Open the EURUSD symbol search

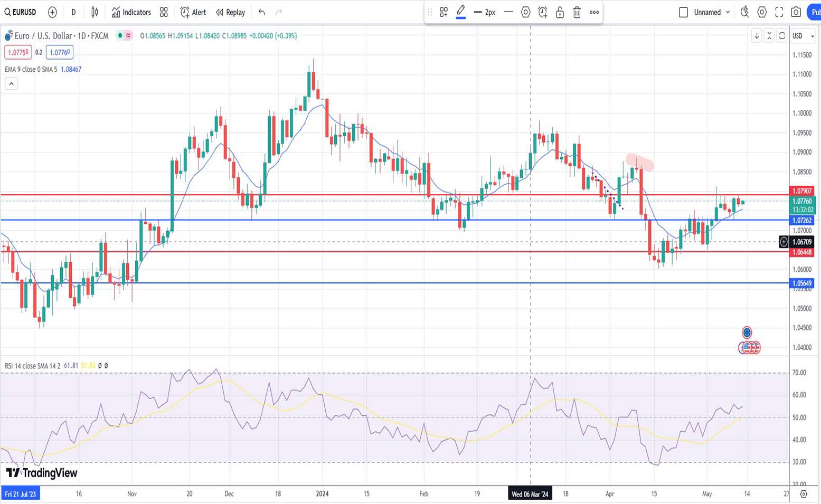(x=21, y=12)
